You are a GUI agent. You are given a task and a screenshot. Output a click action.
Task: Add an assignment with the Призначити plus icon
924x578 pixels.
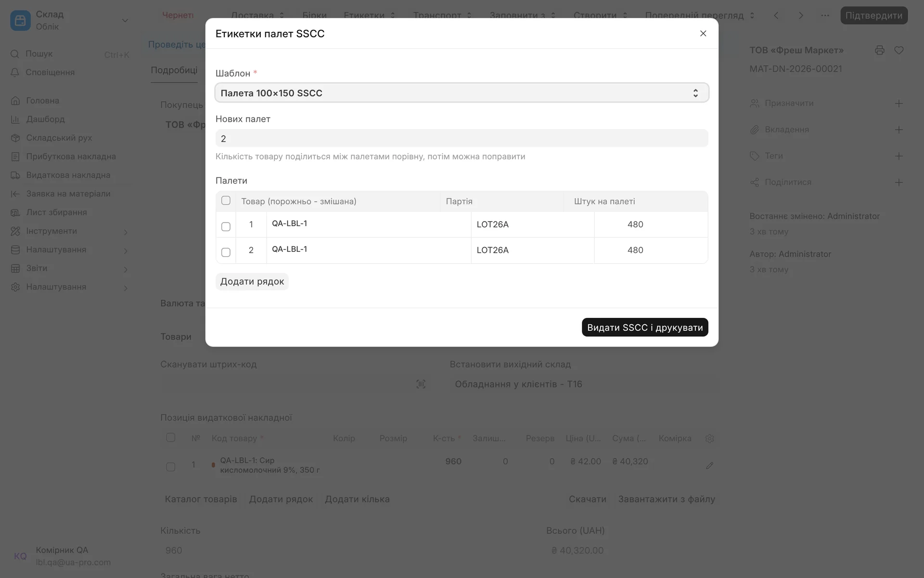pos(898,103)
